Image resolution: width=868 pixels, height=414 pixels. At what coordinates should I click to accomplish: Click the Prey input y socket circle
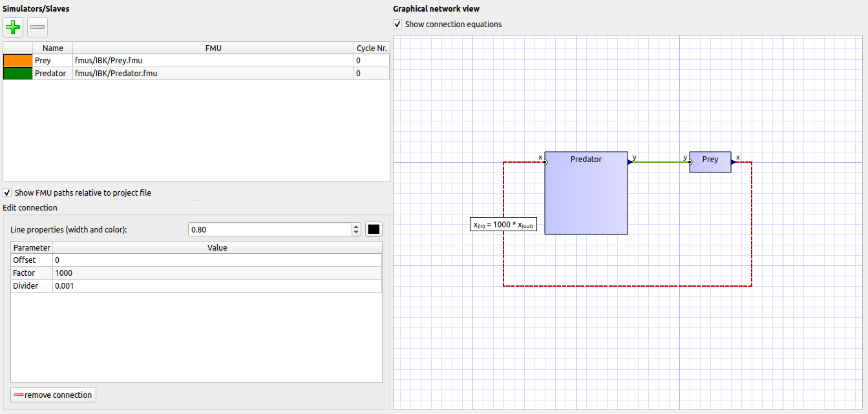[x=690, y=162]
